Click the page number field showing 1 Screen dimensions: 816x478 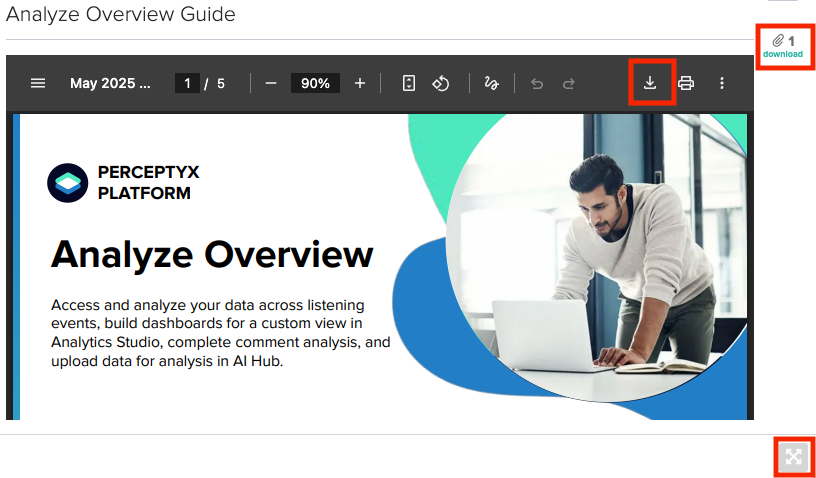point(187,83)
